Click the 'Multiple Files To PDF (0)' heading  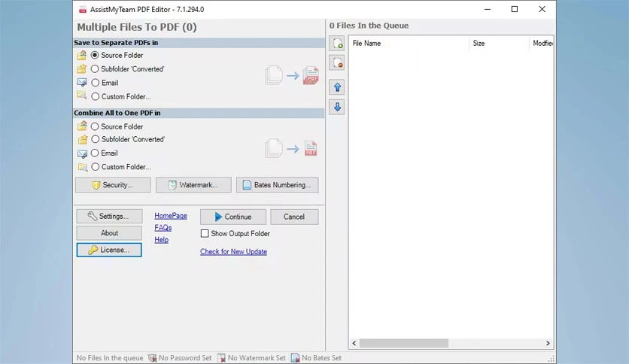click(137, 27)
